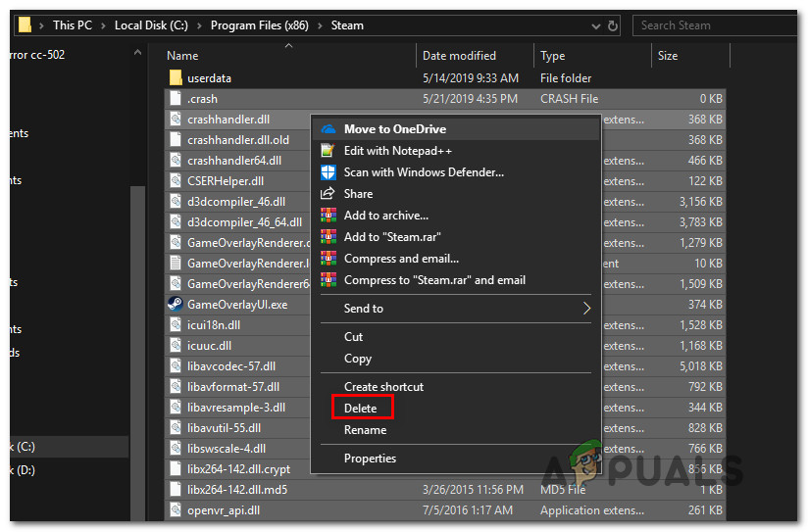This screenshot has height=532, width=808.
Task: Select the libavutil-55.dll file name
Action: (x=225, y=428)
